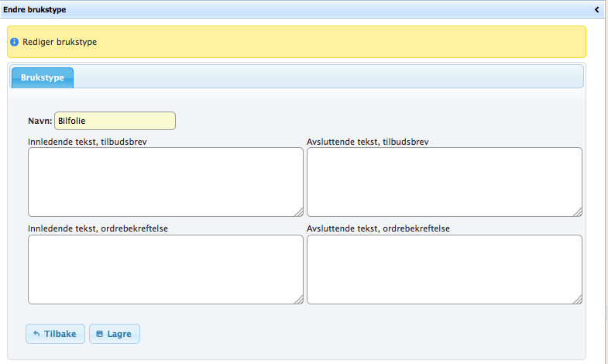Save changes with the Lagre button

click(x=115, y=334)
